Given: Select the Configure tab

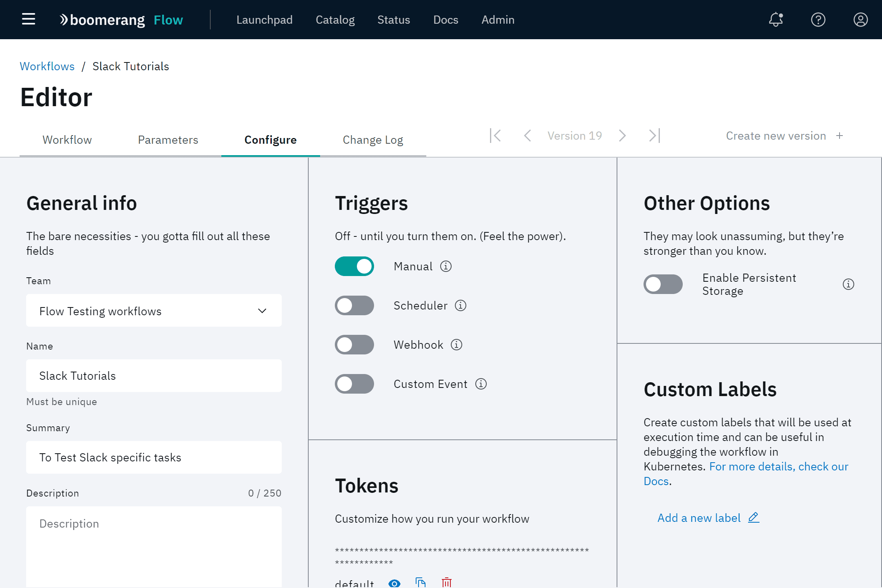Looking at the screenshot, I should (x=270, y=140).
